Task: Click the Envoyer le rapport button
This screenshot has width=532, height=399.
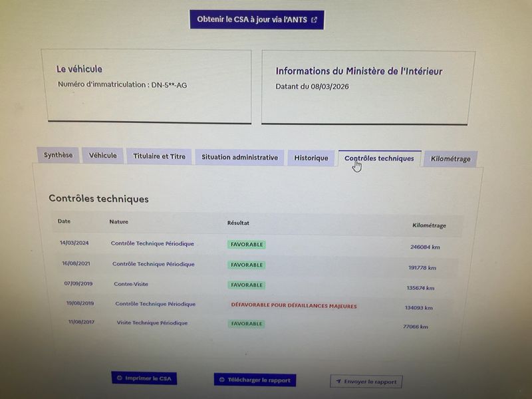Action: coord(366,382)
